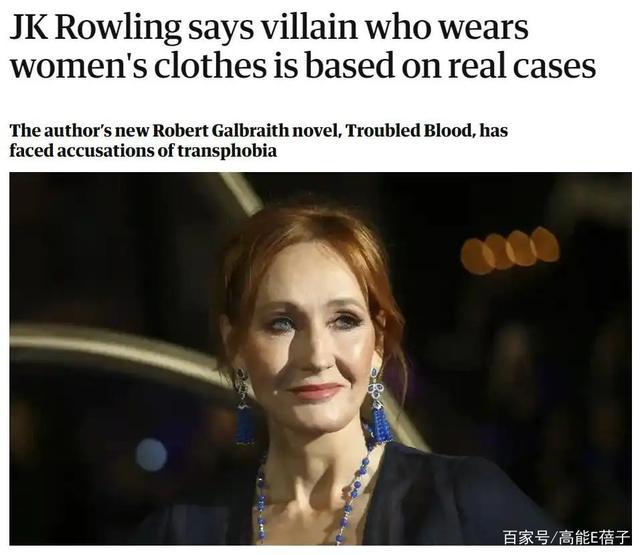Click "The author's new" text in subheading
The height and width of the screenshot is (555, 640).
click(79, 131)
